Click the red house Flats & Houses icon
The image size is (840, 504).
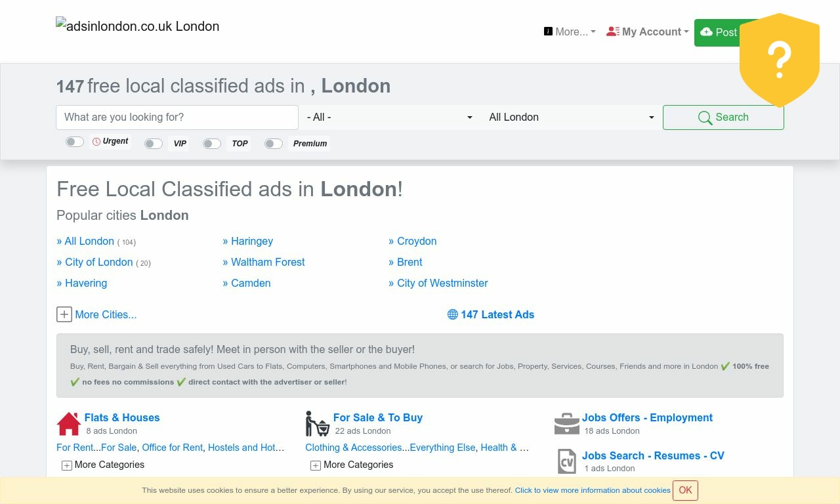click(x=69, y=424)
